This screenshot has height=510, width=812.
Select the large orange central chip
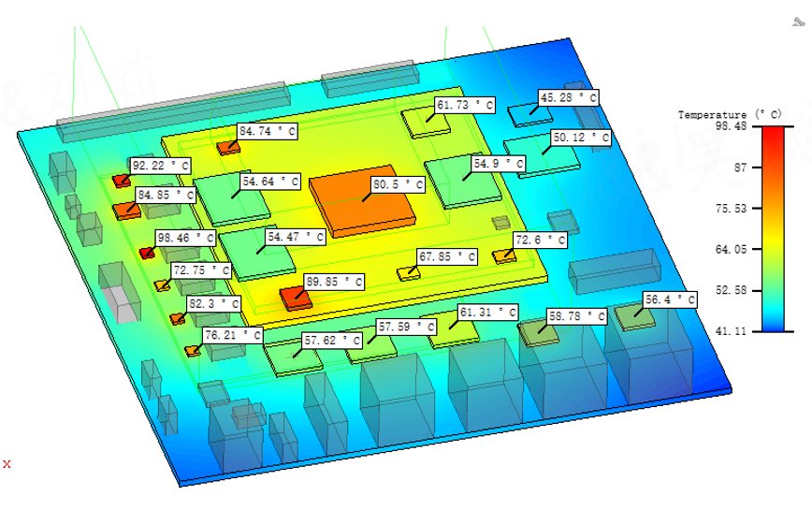point(363,201)
